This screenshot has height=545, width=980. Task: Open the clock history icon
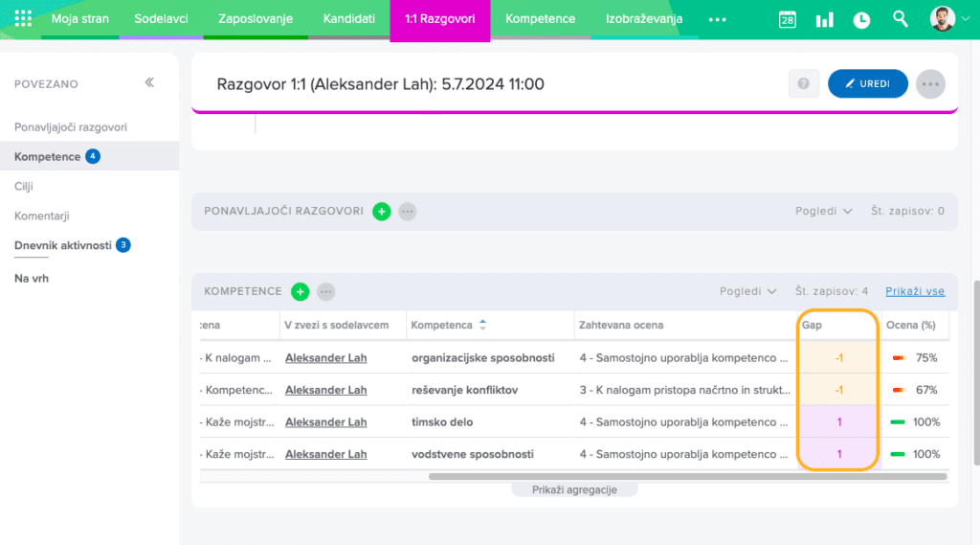click(x=861, y=19)
